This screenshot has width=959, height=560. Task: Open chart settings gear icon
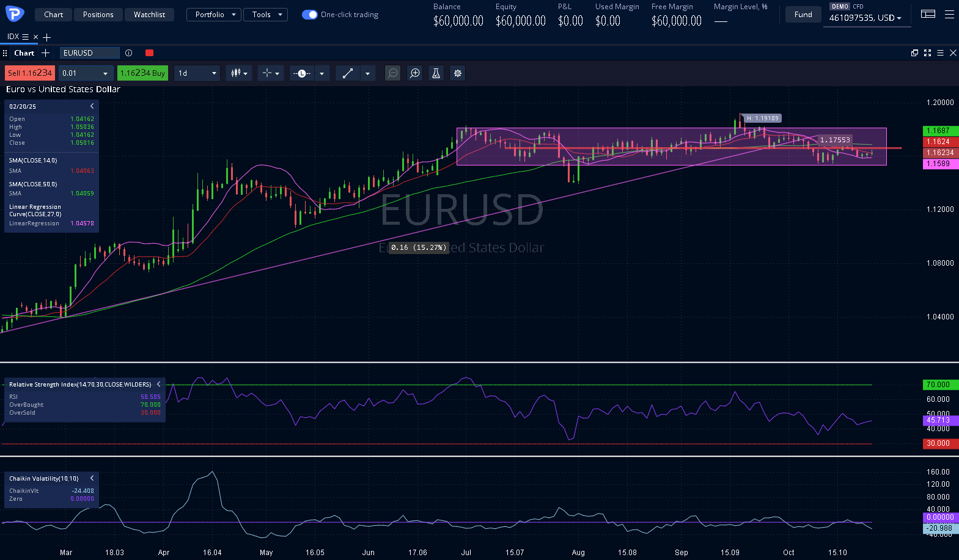click(x=457, y=73)
